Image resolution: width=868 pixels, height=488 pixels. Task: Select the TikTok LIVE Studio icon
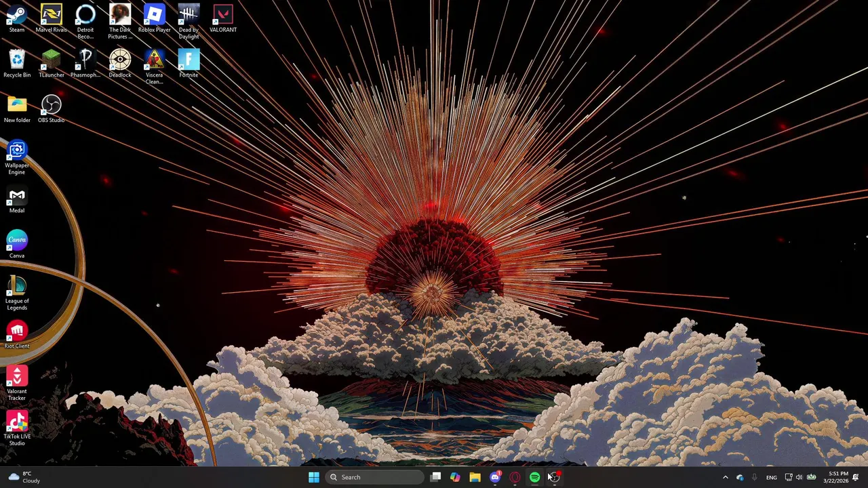click(17, 428)
